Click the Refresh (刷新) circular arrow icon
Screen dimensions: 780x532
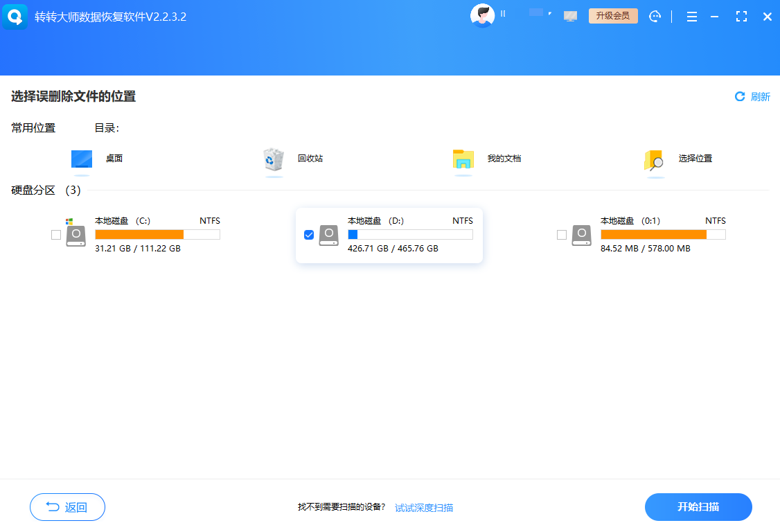(738, 96)
